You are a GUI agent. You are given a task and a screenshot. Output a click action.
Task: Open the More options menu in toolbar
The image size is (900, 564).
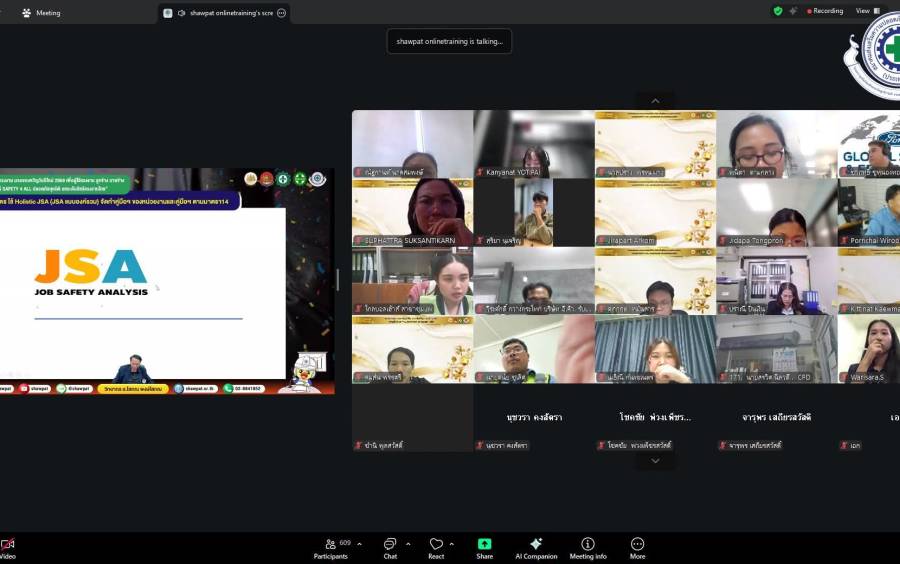coord(637,549)
